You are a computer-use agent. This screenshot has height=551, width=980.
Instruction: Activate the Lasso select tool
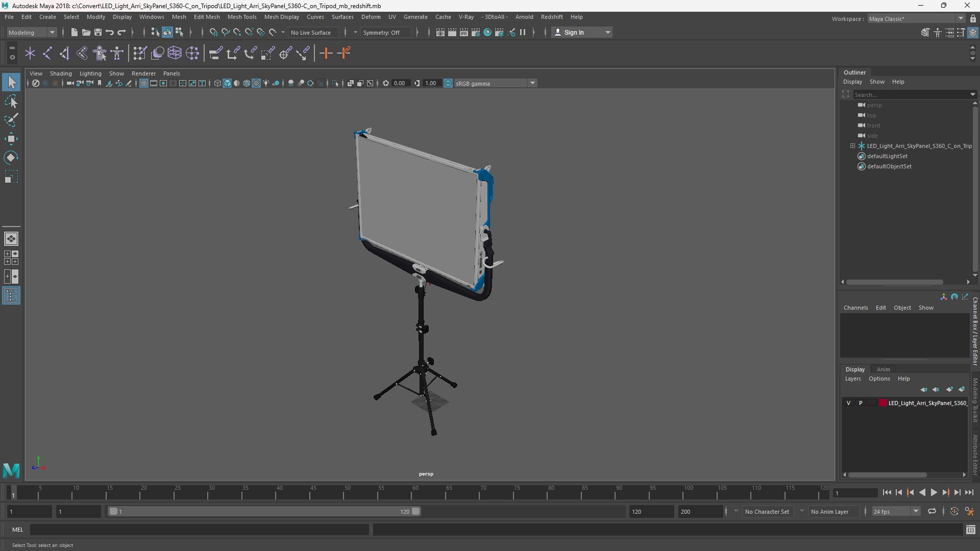click(11, 101)
